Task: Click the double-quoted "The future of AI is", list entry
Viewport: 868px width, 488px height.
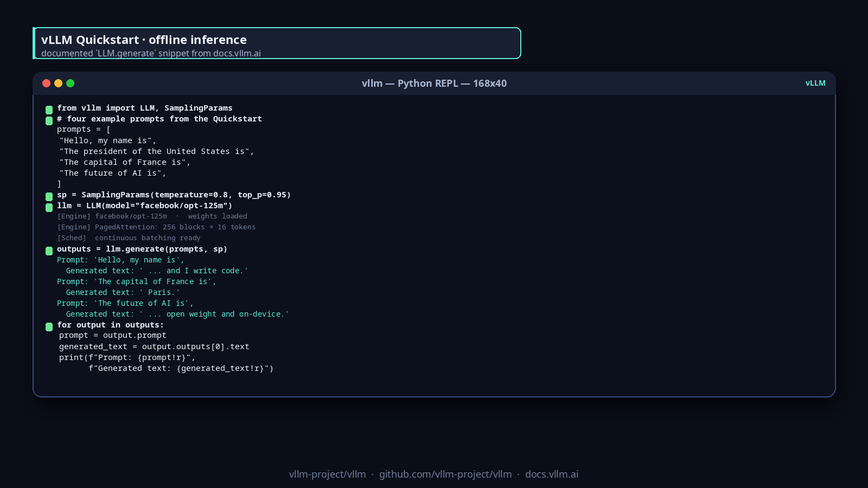Action: [113, 173]
